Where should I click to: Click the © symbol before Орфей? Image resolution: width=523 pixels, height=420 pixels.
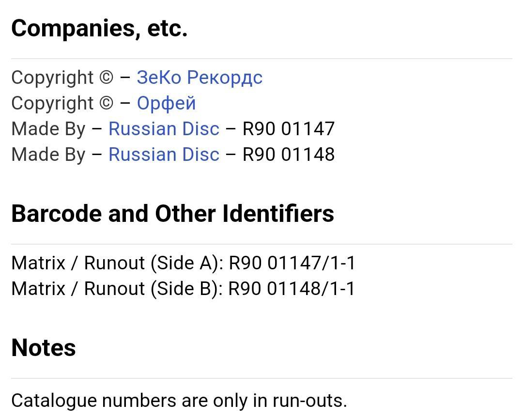pos(107,103)
